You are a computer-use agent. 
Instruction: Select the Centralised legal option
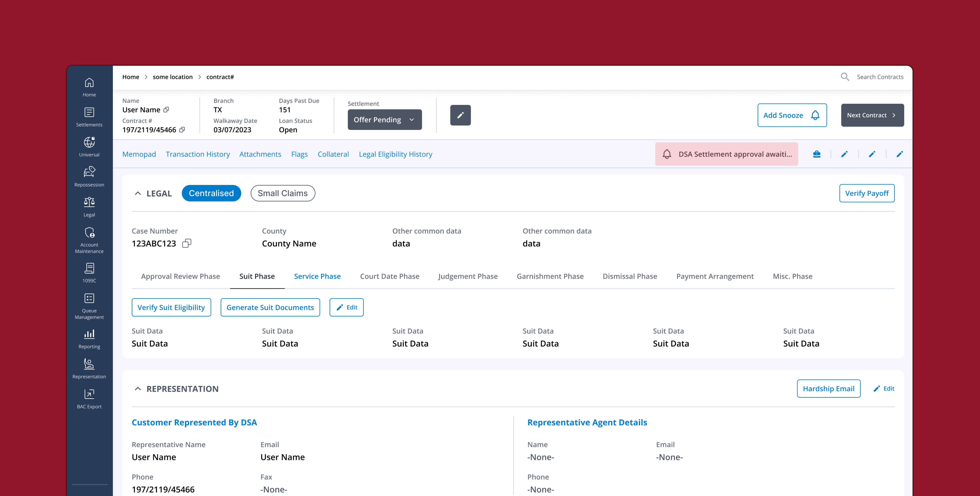(x=211, y=193)
